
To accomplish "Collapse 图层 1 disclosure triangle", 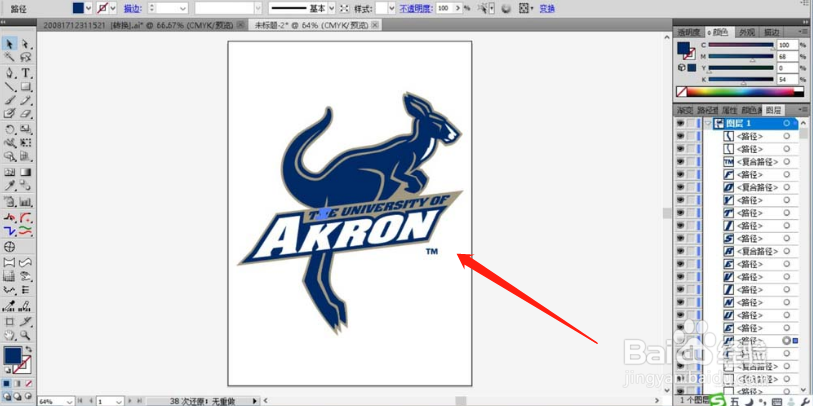I will tap(708, 123).
